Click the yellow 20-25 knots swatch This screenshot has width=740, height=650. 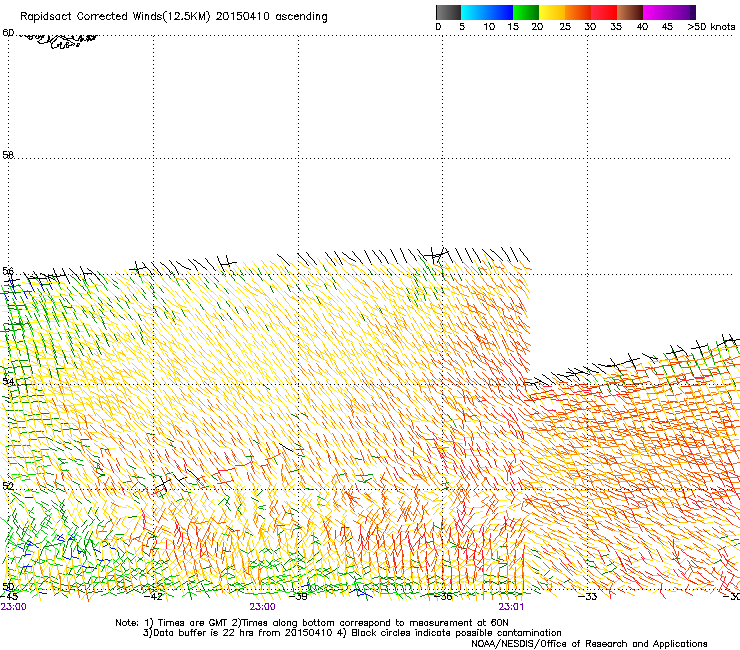pyautogui.click(x=552, y=12)
